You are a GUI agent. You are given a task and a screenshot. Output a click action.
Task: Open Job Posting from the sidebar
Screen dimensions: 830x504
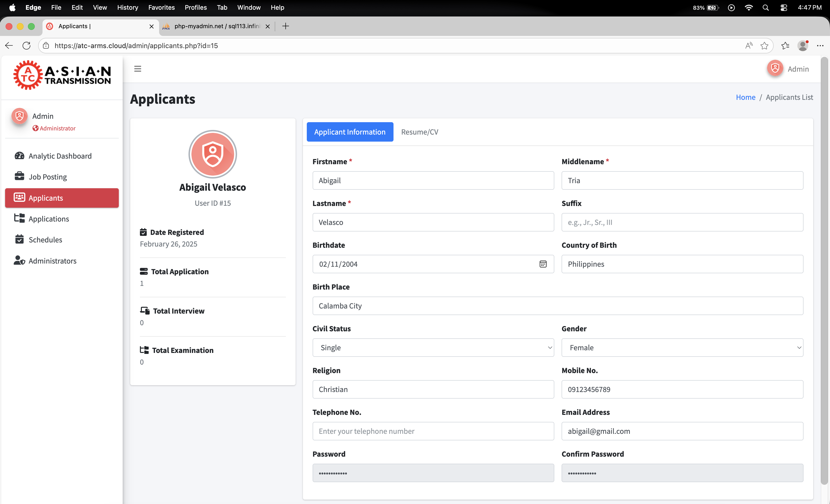48,177
